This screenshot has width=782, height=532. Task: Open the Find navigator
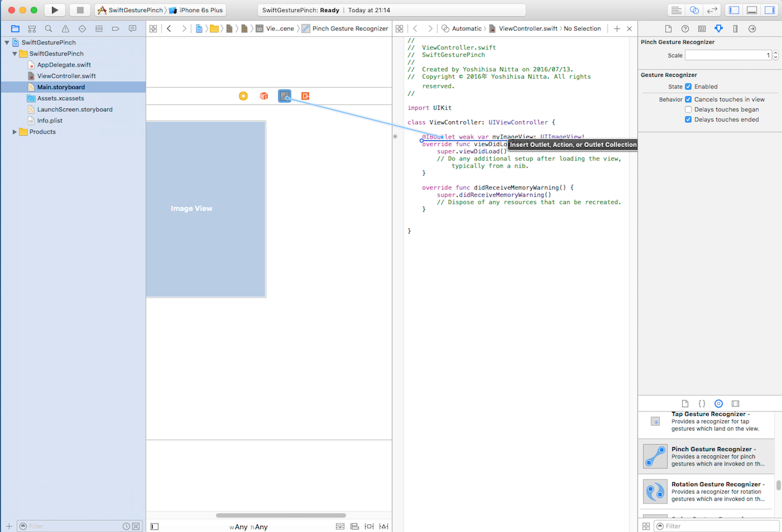[48, 28]
